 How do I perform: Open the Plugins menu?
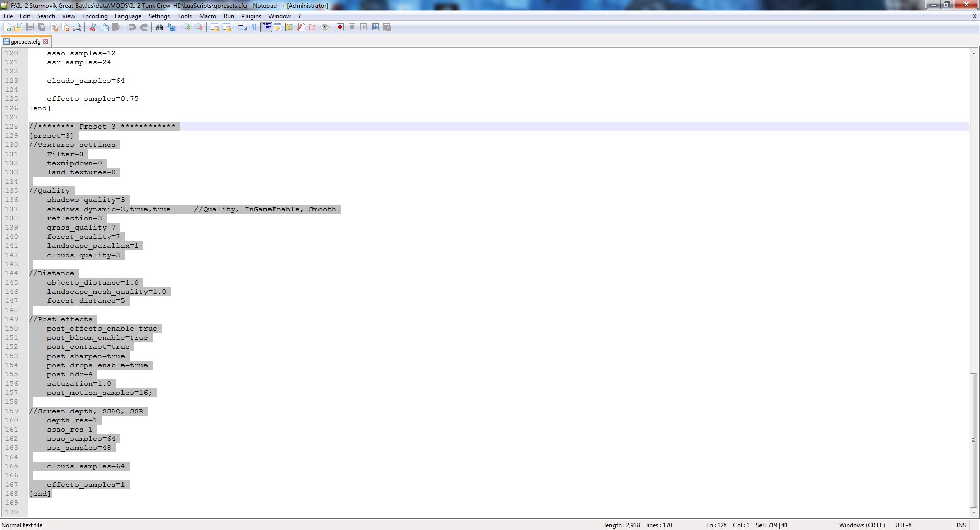click(252, 16)
